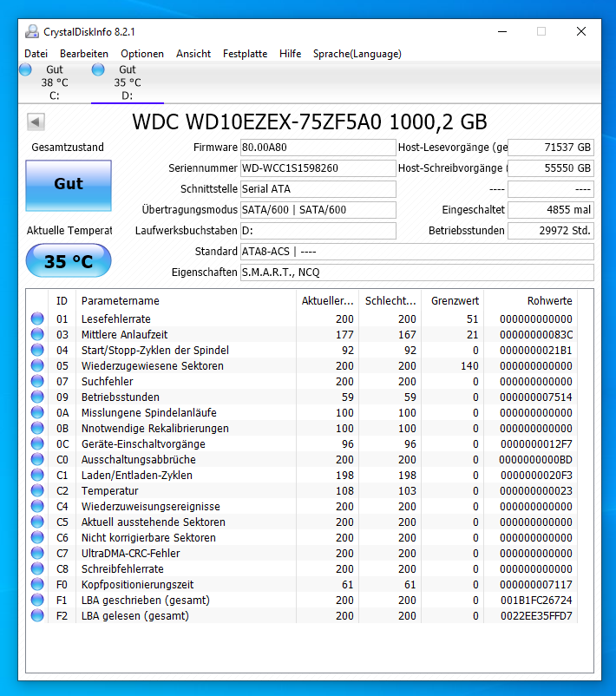Click the Seriennummer field WD-WCC1S1598260

(318, 168)
